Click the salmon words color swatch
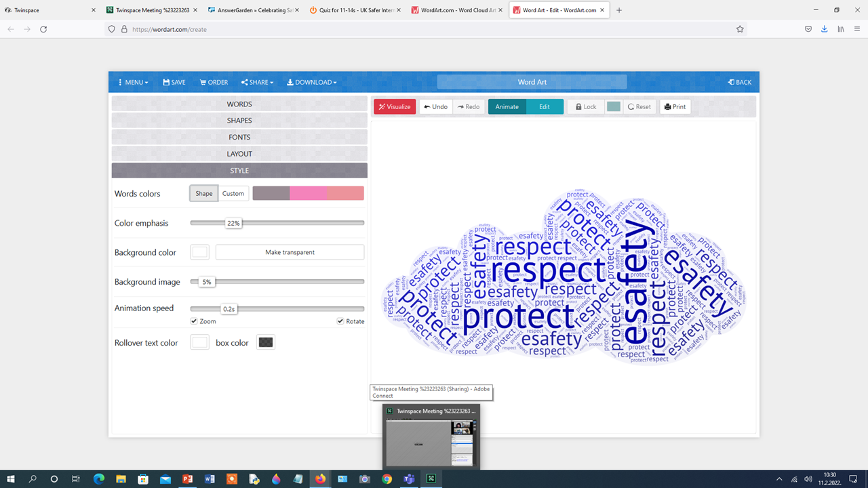 tap(346, 193)
